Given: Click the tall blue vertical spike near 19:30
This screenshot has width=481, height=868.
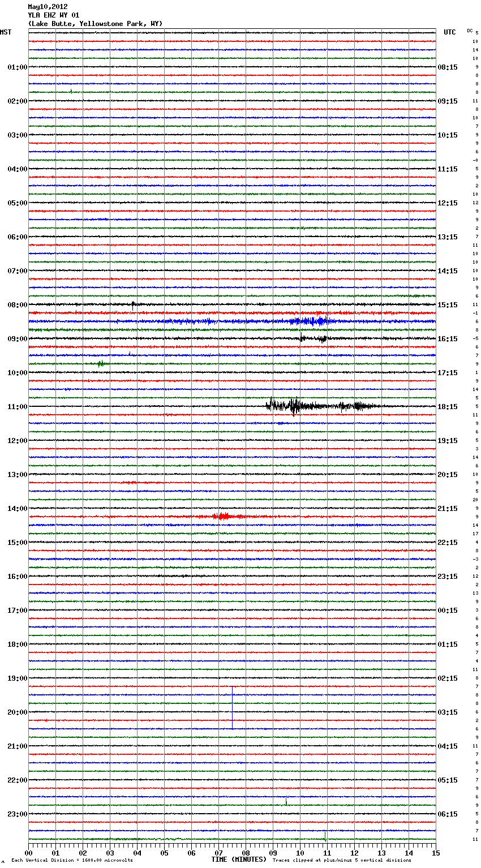Looking at the screenshot, I should (x=232, y=707).
